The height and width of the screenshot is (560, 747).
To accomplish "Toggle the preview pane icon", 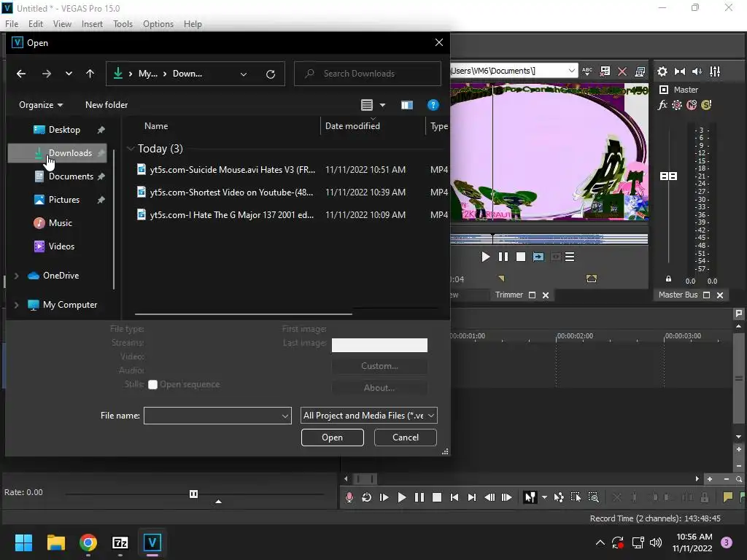I will coord(407,105).
